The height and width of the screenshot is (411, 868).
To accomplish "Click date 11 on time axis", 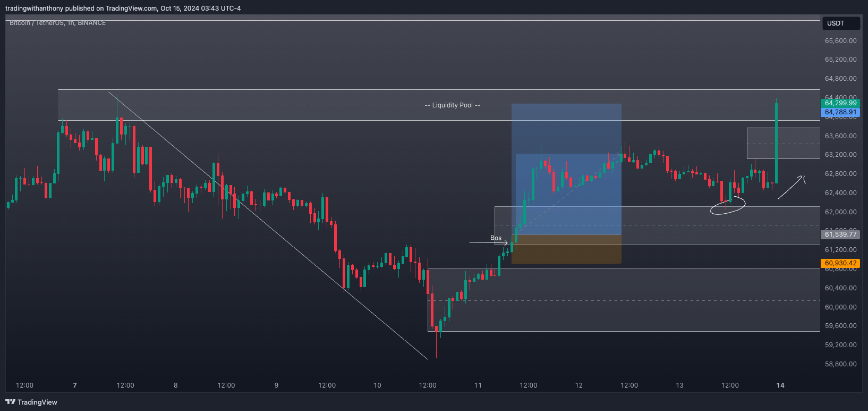I will pos(478,385).
